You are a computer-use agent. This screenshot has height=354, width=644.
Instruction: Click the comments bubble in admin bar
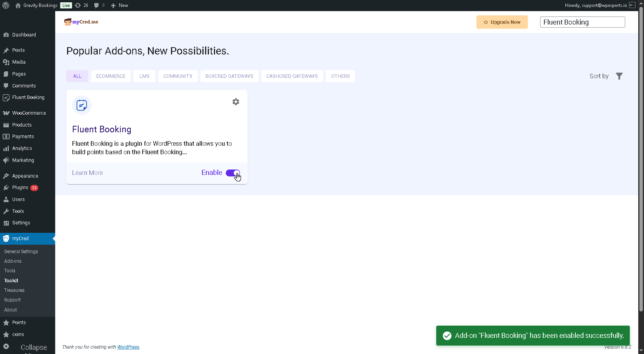tap(99, 5)
